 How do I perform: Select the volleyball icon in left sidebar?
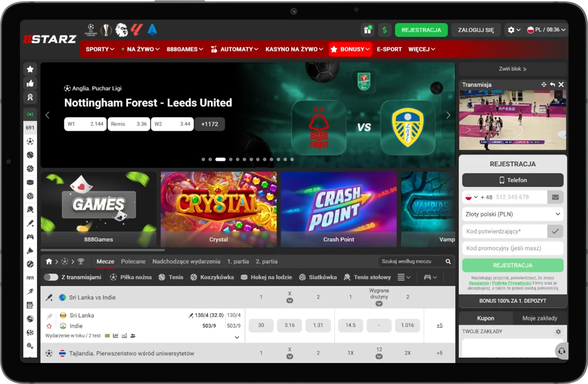click(30, 196)
